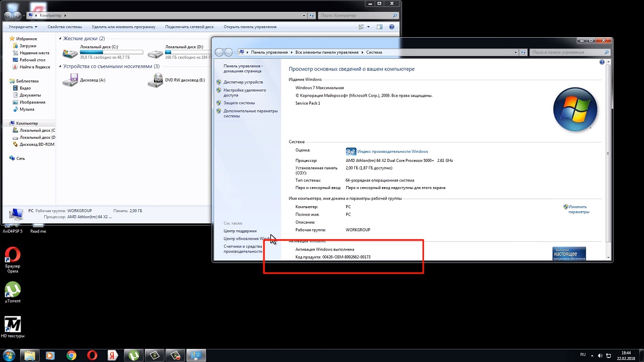Open the Упорядочить dropdown menu
Image resolution: width=644 pixels, height=362 pixels.
coord(23,27)
